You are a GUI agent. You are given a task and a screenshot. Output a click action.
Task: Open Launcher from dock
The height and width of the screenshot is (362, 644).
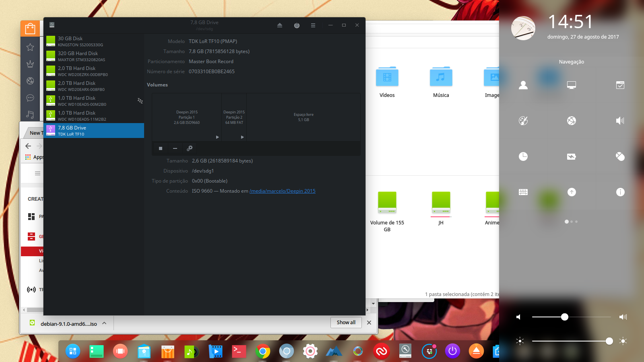(x=73, y=351)
